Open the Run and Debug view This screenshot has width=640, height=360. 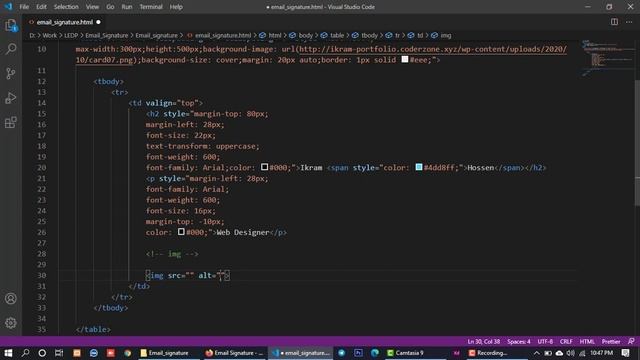11,98
